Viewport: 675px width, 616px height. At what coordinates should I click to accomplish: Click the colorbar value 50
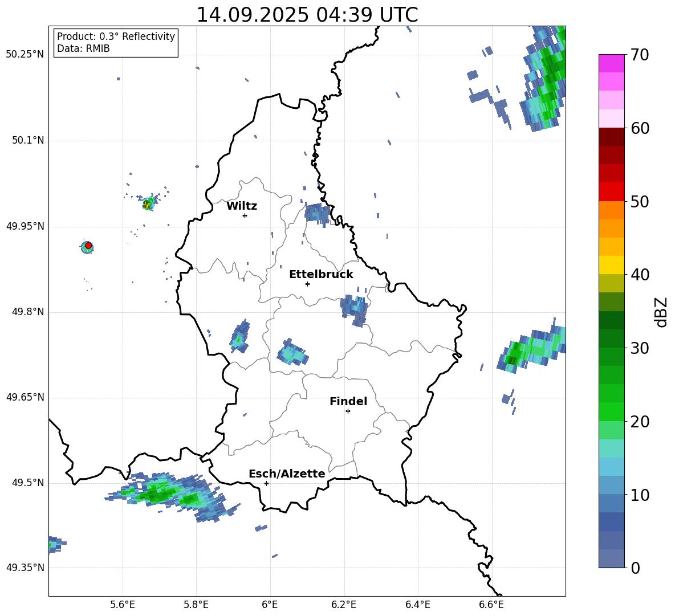640,201
